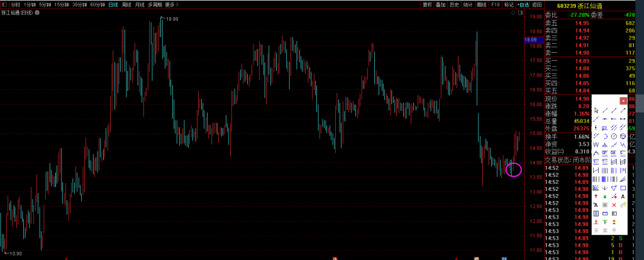This screenshot has height=260, width=644.
Task: Pick the green down-arrow marker tool
Action: click(x=605, y=196)
